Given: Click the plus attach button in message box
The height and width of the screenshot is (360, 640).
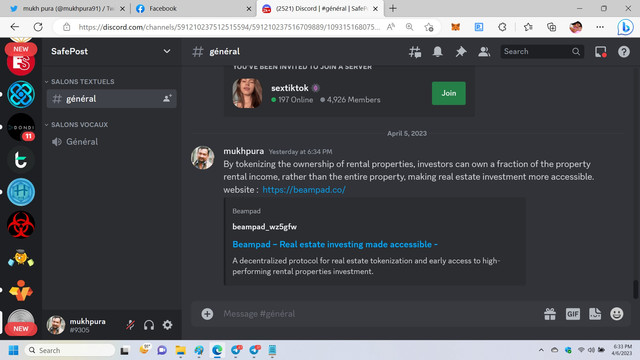Looking at the screenshot, I should tap(207, 313).
